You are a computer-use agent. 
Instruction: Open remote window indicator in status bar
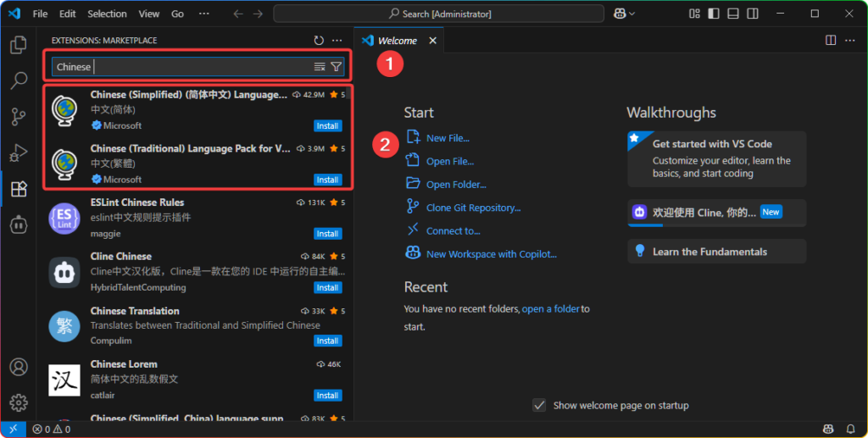[x=13, y=430]
